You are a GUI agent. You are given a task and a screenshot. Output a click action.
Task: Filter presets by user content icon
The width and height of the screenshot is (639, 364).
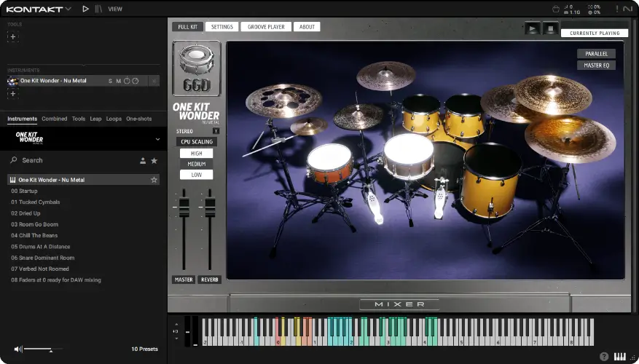tap(143, 160)
